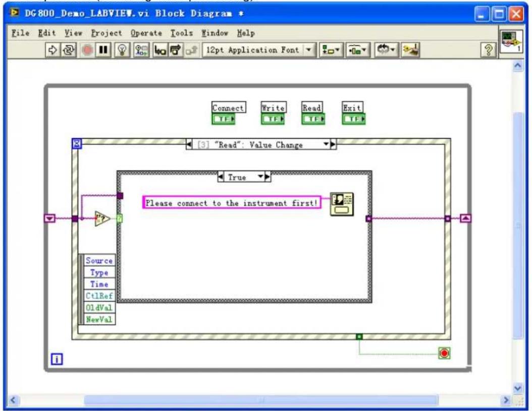Image resolution: width=532 pixels, height=411 pixels.
Task: Click the event timeout hourglass terminal
Action: click(x=77, y=144)
